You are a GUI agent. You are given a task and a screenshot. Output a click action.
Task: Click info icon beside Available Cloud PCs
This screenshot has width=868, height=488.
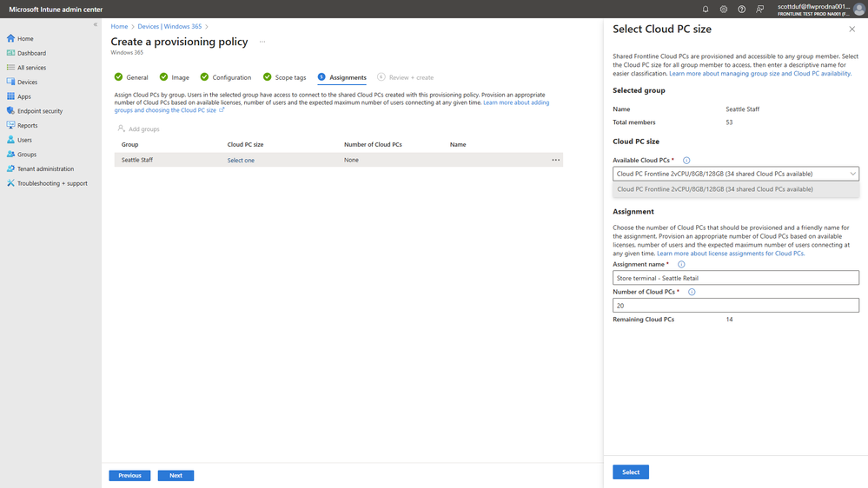[686, 161]
